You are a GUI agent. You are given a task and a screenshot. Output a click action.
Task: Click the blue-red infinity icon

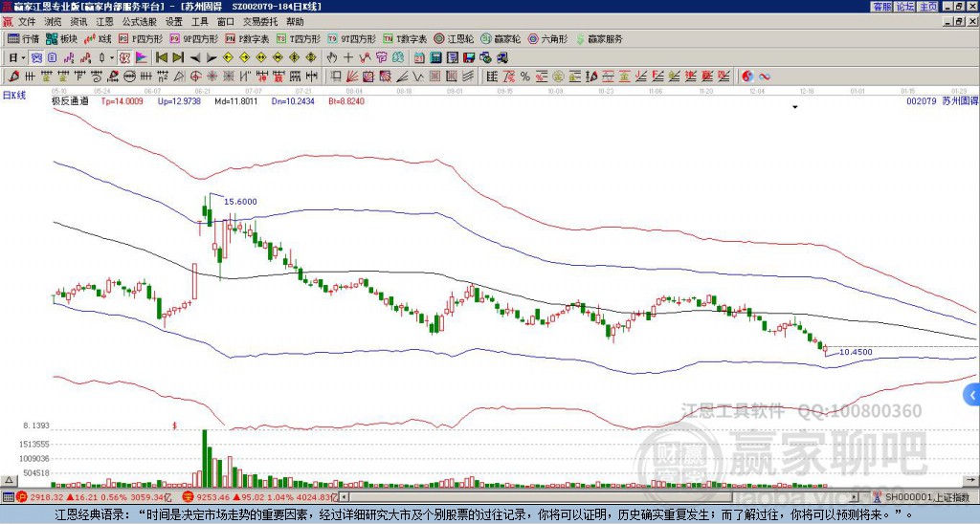click(765, 76)
